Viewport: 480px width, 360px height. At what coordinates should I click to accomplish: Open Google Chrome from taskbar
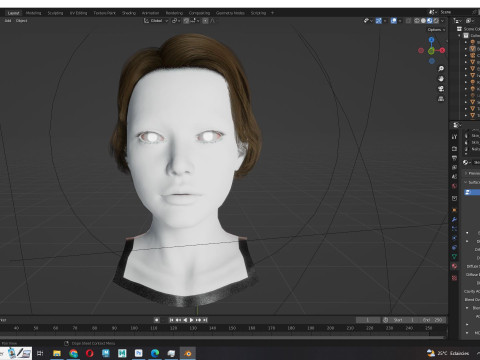pyautogui.click(x=73, y=353)
